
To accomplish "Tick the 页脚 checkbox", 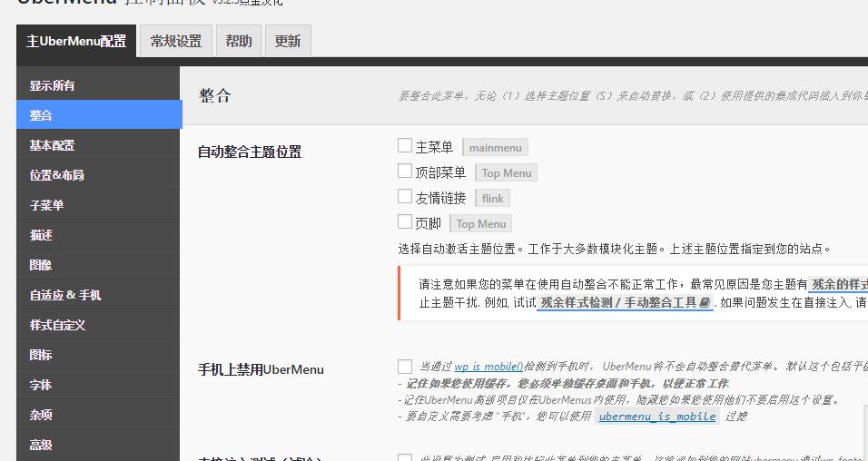I will tap(405, 222).
